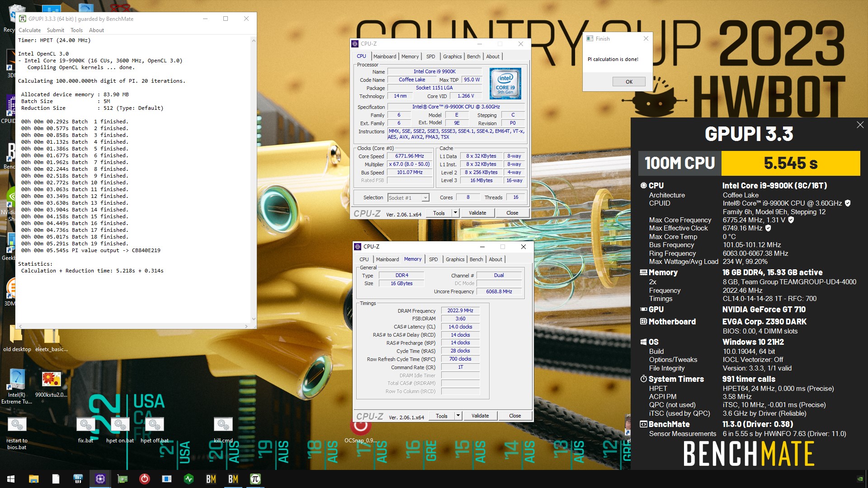Expand Tools arrow in upper CPU-Z window

455,213
